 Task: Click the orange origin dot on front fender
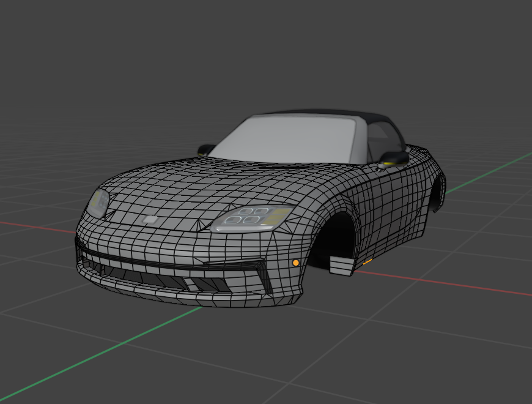point(295,263)
